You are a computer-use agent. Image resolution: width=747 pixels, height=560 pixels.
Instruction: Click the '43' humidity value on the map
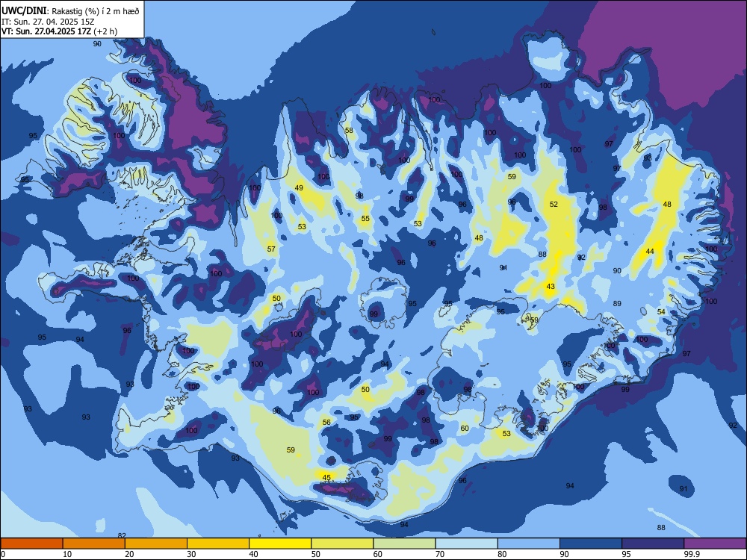[x=551, y=286]
